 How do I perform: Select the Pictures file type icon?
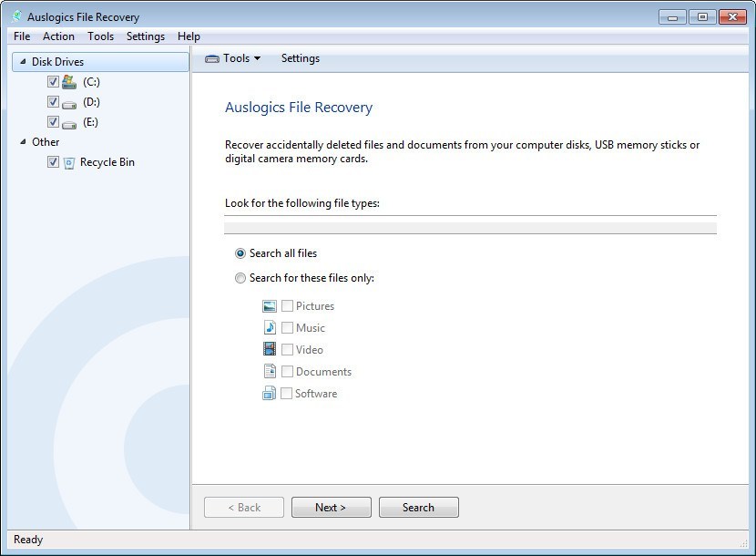[269, 306]
